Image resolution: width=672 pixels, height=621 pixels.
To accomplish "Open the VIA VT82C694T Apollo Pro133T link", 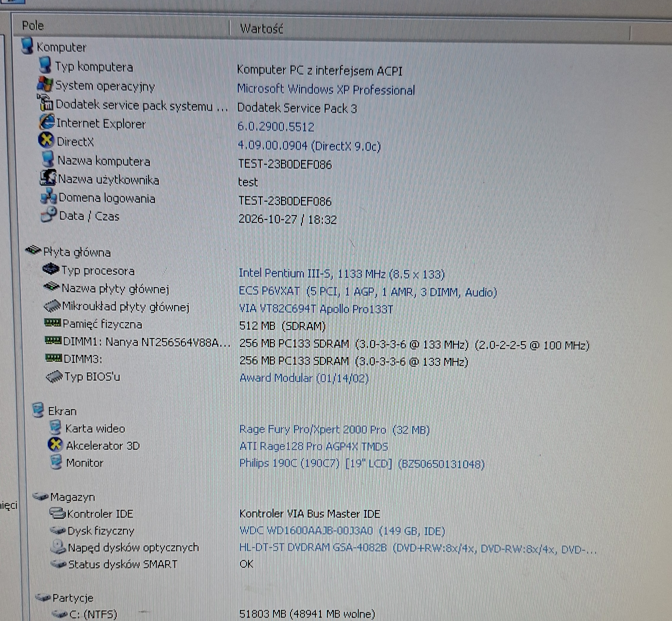I will (x=316, y=309).
